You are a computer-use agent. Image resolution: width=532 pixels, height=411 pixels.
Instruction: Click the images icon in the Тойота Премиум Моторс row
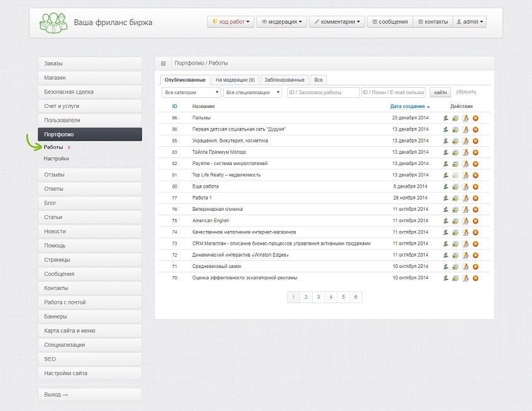(x=455, y=152)
